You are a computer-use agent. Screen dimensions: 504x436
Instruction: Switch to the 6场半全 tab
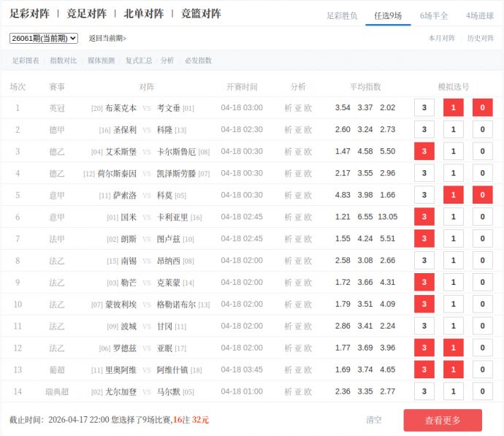click(x=434, y=15)
